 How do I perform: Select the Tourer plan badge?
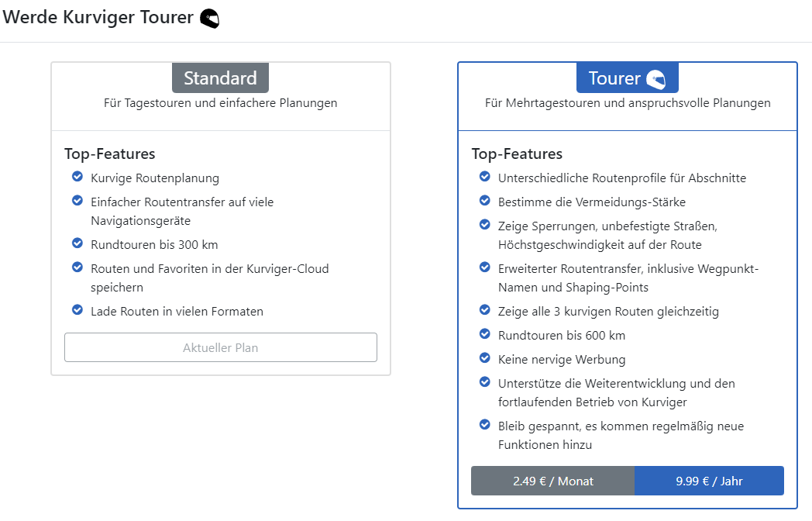(627, 78)
